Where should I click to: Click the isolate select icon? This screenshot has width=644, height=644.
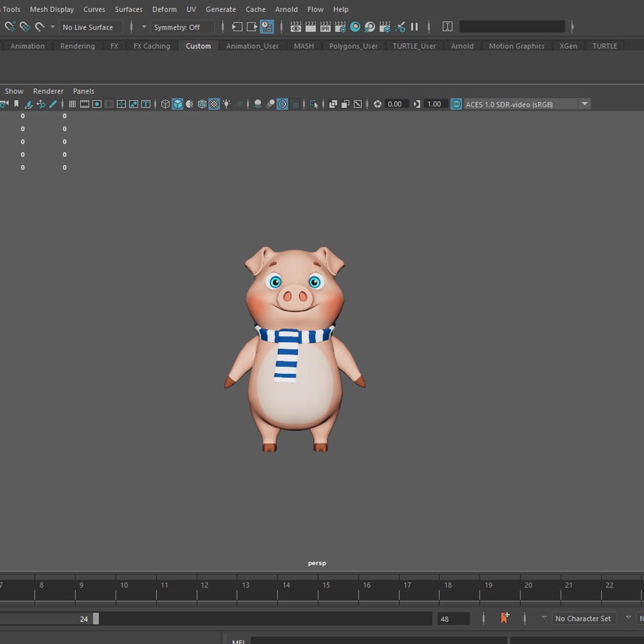tap(314, 104)
